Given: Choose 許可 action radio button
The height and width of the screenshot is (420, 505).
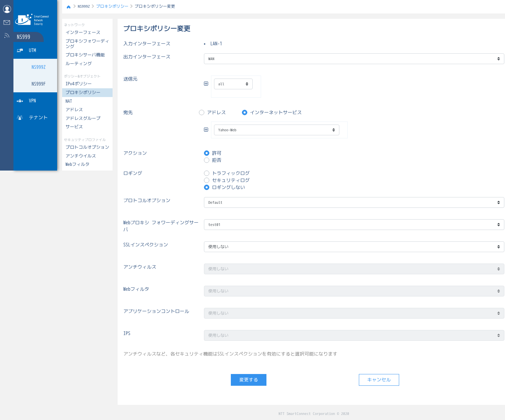Looking at the screenshot, I should pyautogui.click(x=207, y=153).
